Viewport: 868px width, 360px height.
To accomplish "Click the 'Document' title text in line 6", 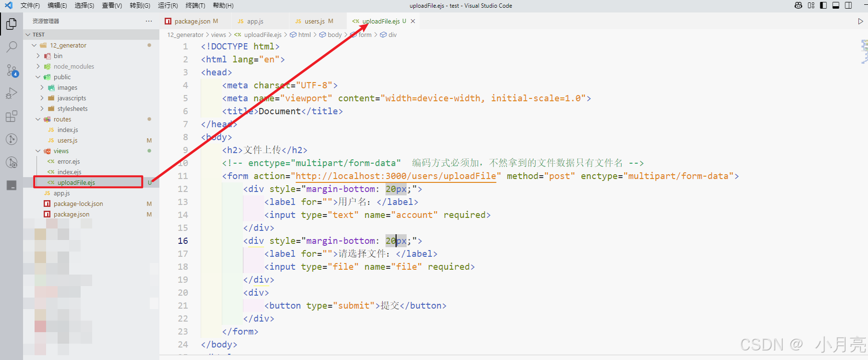I will [x=279, y=111].
